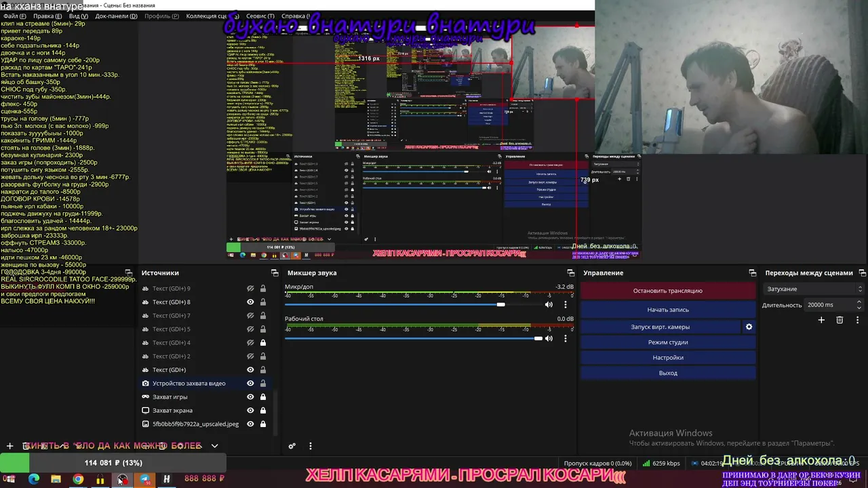Click the text icon of Текст (GDI+) 8
This screenshot has height=488, width=868.
point(145,302)
